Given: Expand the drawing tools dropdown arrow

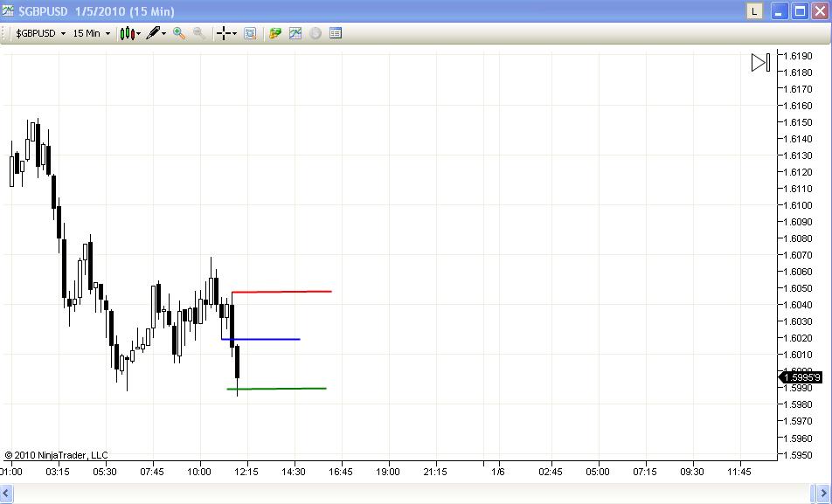Looking at the screenshot, I should tap(164, 34).
